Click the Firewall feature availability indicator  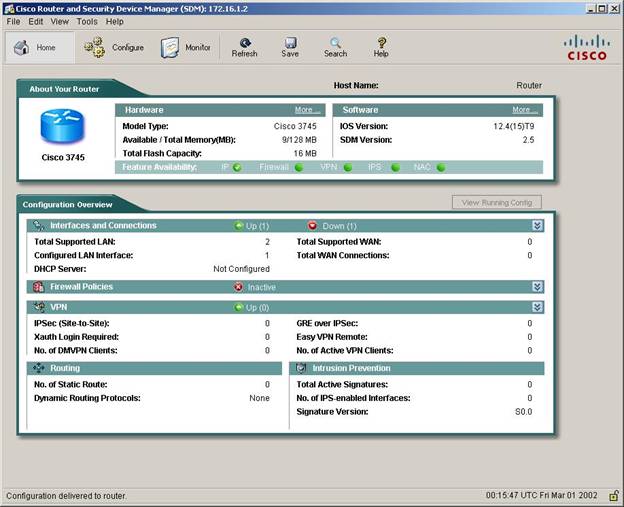coord(298,168)
